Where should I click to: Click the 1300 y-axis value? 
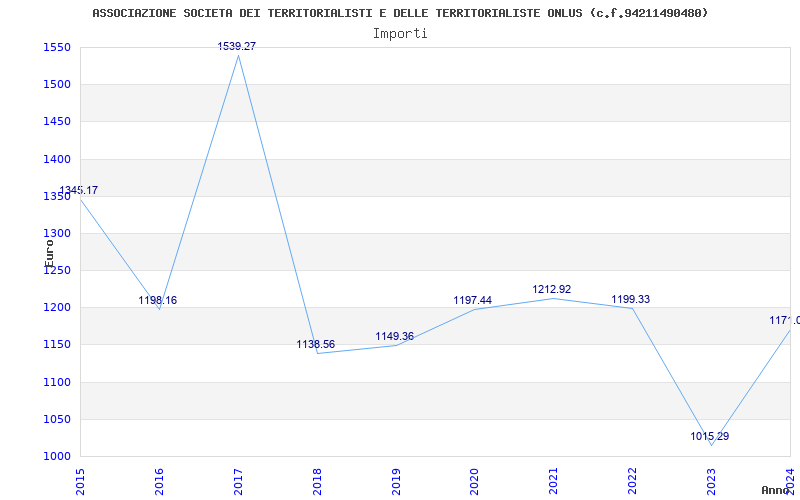pyautogui.click(x=57, y=233)
